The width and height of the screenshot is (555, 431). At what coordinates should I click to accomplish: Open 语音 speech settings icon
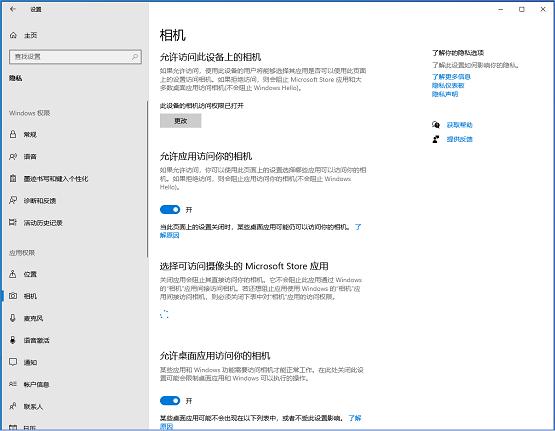pyautogui.click(x=13, y=156)
